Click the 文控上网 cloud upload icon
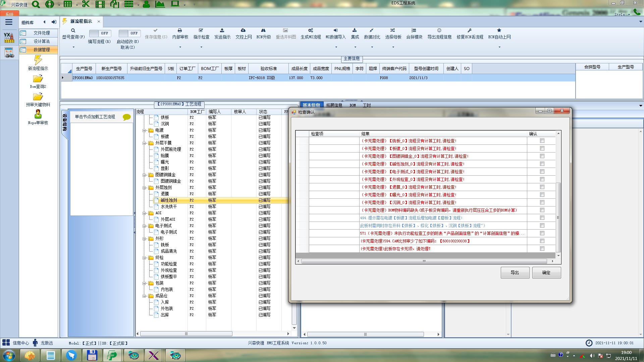 243,31
